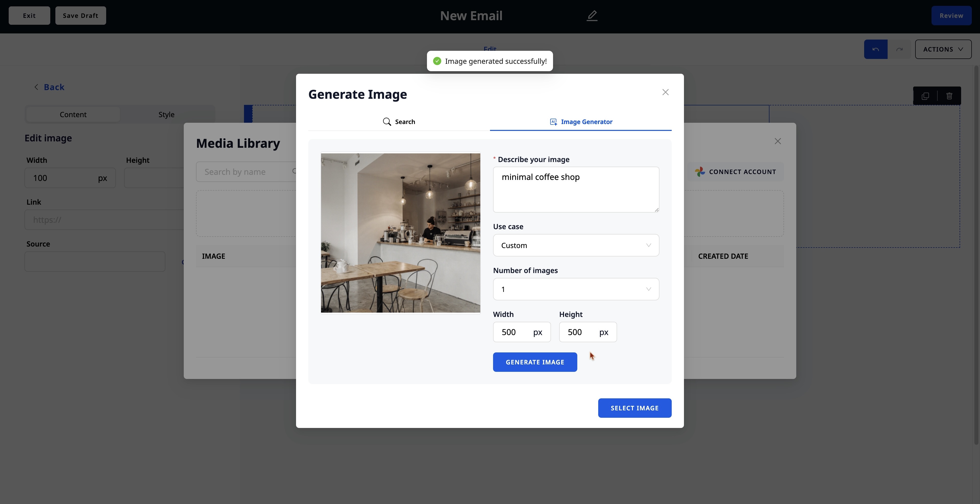Click the Google Photos Connect Account icon
The height and width of the screenshot is (504, 980).
coord(700,172)
